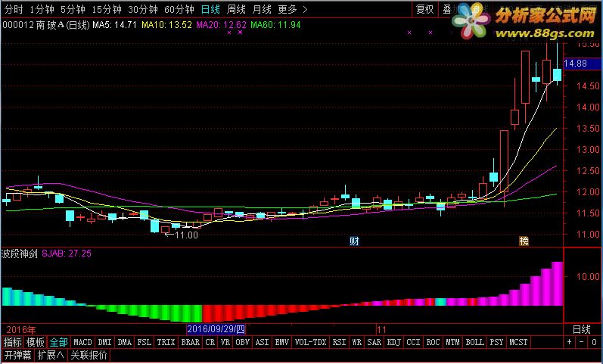Apply the FSL indicator
603x364 pixels.
pyautogui.click(x=145, y=342)
